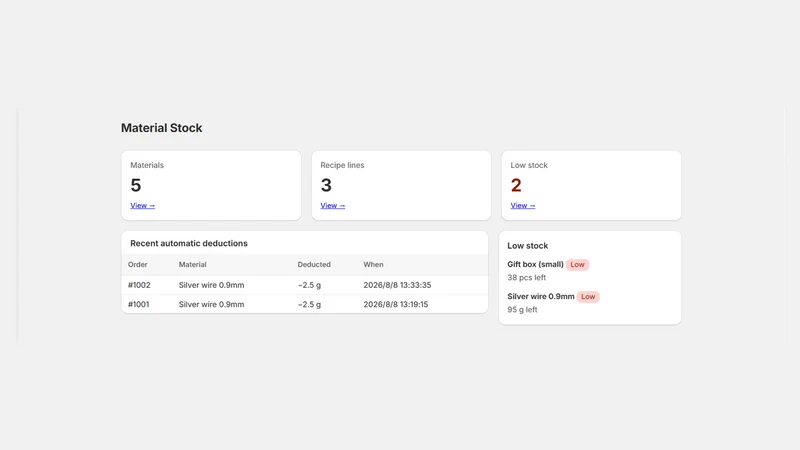Click the Low badge beside Silver wire 0.9mm
The height and width of the screenshot is (450, 800).
pyautogui.click(x=588, y=296)
